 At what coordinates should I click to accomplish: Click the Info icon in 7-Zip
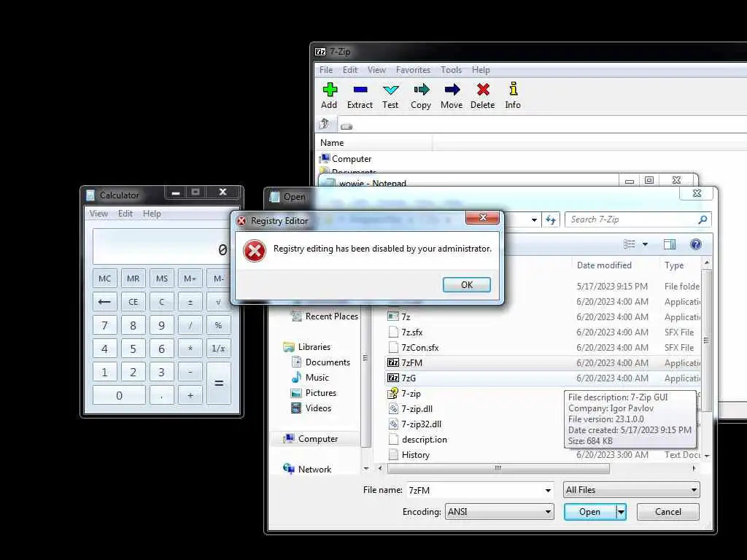513,89
